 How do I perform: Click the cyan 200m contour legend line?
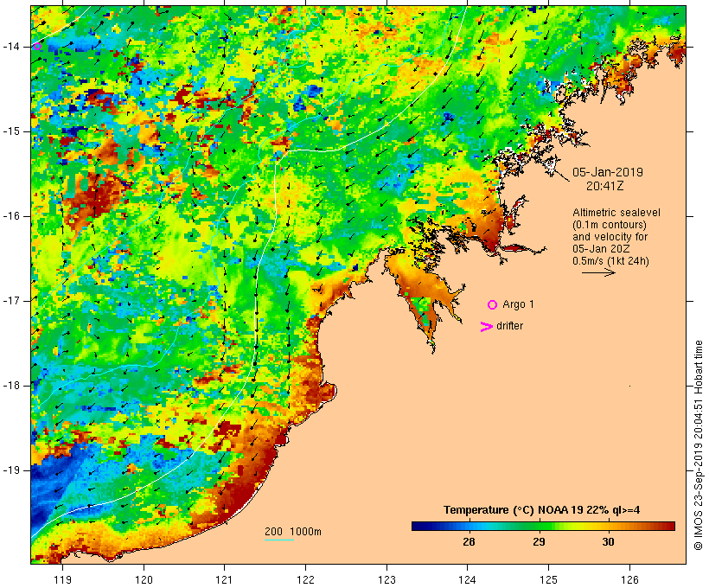click(x=279, y=540)
